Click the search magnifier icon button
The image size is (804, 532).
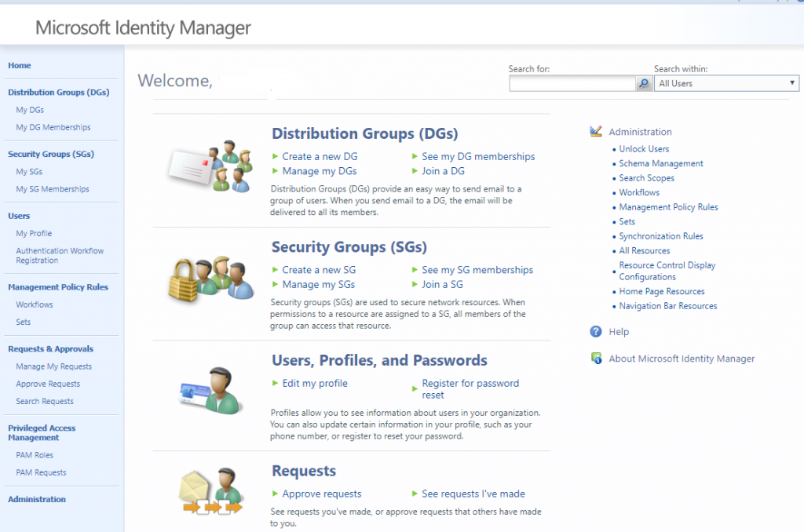[644, 83]
